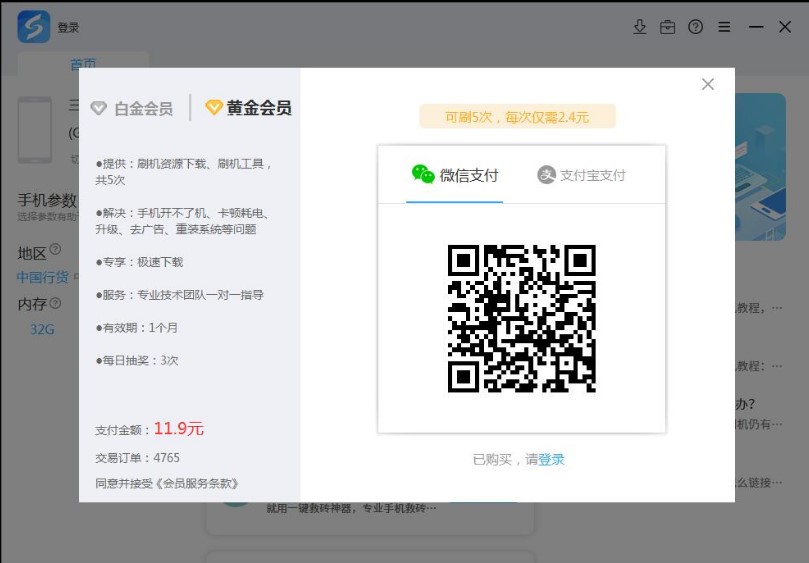The width and height of the screenshot is (809, 563).
Task: Click the payment QR code
Action: tap(521, 318)
